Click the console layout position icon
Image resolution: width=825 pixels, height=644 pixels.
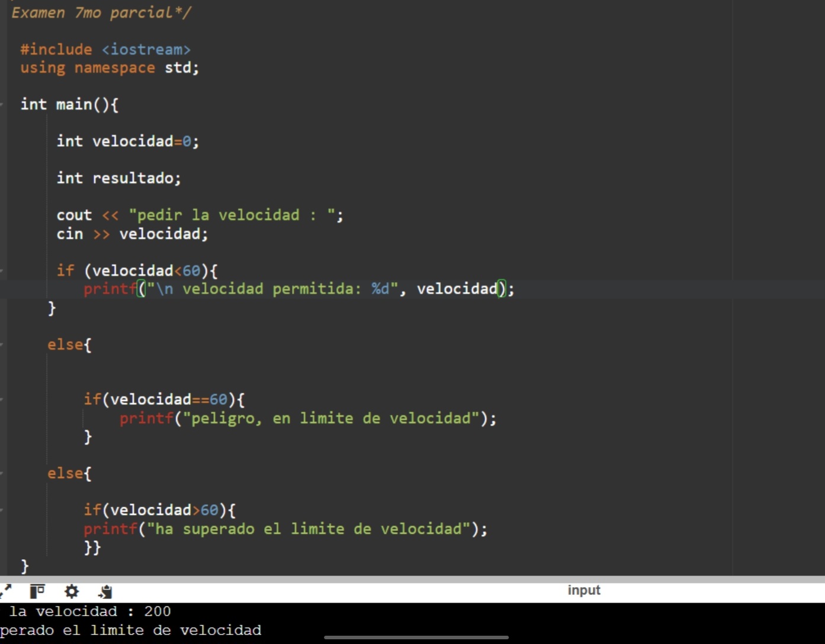point(37,591)
